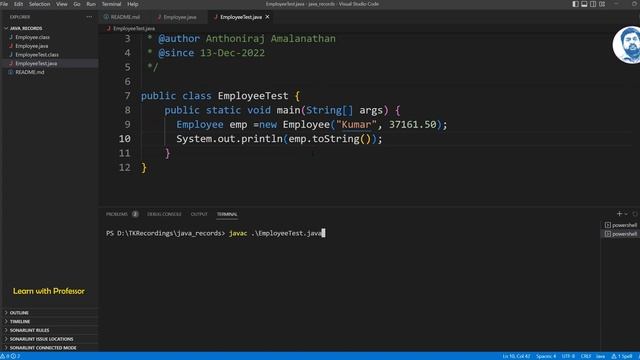Image resolution: width=640 pixels, height=360 pixels.
Task: Open the Output panel tab
Action: pos(199,214)
